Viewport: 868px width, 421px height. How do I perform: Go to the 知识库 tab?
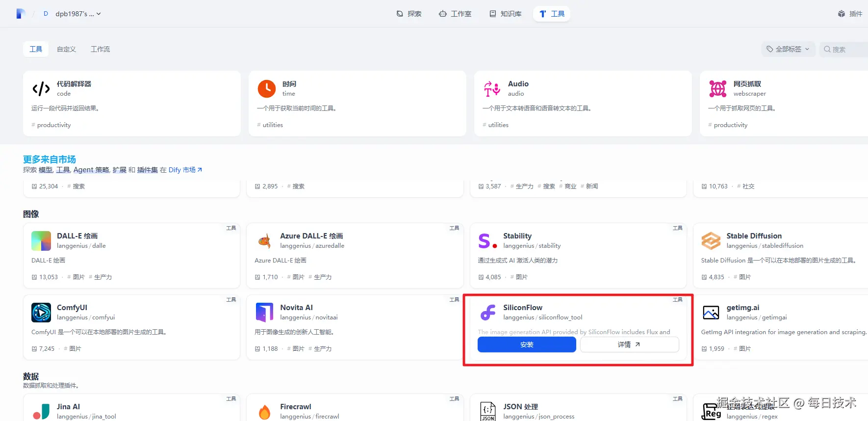pos(506,14)
